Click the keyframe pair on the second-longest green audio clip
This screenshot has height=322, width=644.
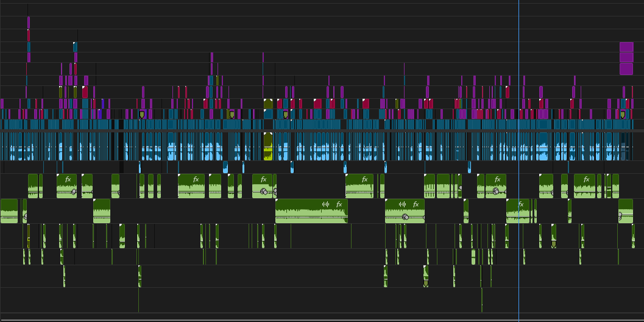coord(405,216)
